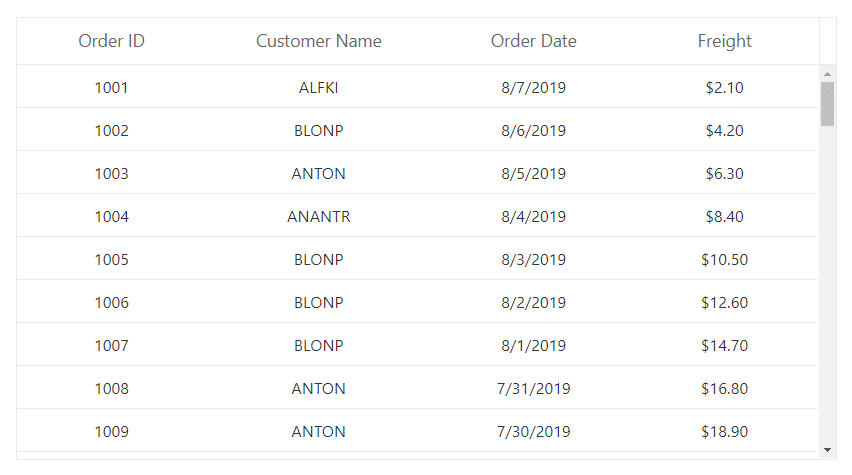This screenshot has width=852, height=475.
Task: Click the Order ID 1008 cell
Action: 112,388
